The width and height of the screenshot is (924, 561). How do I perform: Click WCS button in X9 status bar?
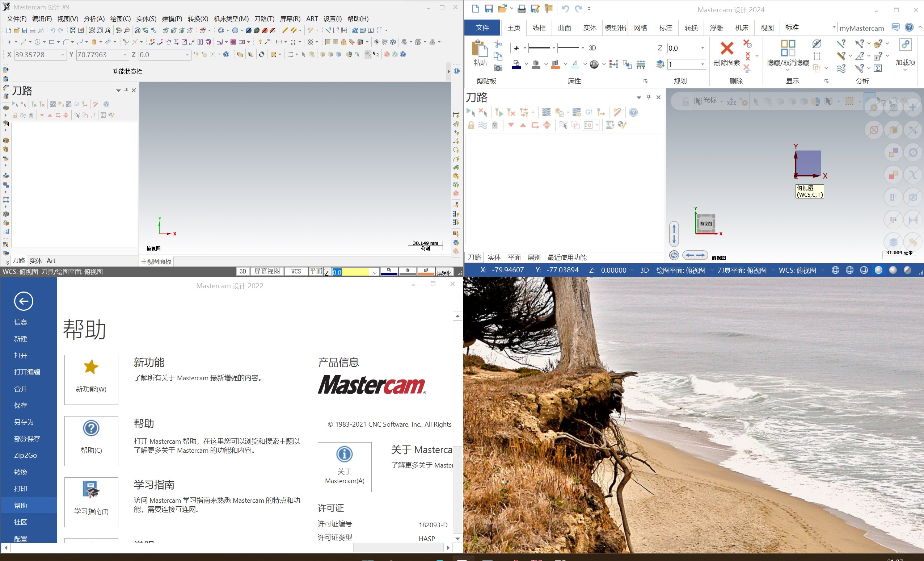click(x=296, y=271)
